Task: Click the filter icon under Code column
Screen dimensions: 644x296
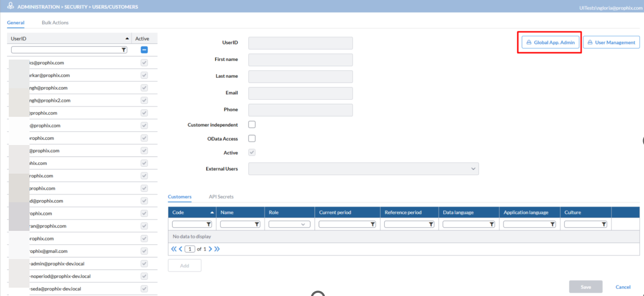Action: 209,224
